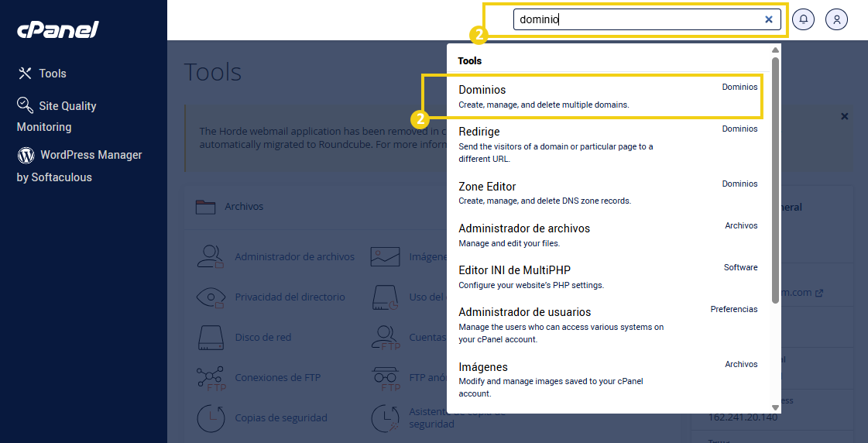Click the results scrollbar up arrow
Image resolution: width=868 pixels, height=443 pixels.
(x=776, y=50)
